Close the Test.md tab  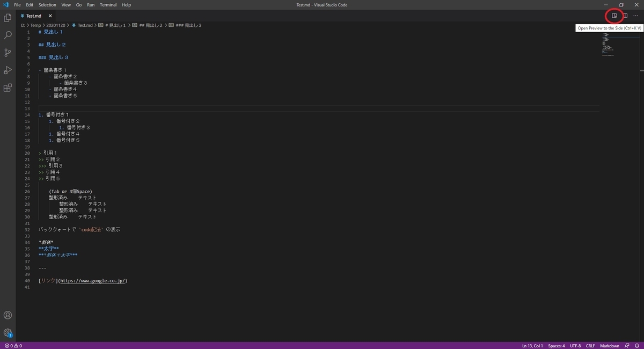pyautogui.click(x=52, y=16)
